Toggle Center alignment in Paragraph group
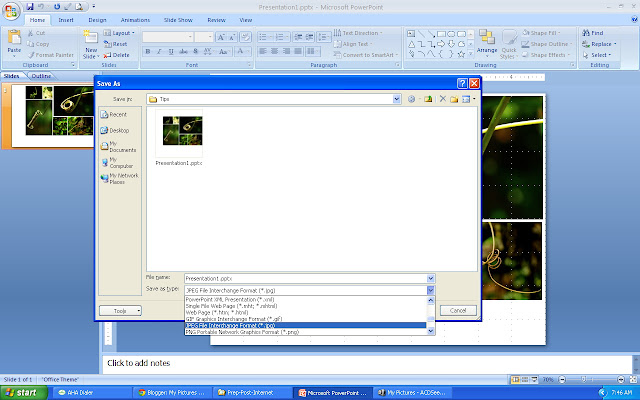This screenshot has width=640, height=400. (x=275, y=51)
